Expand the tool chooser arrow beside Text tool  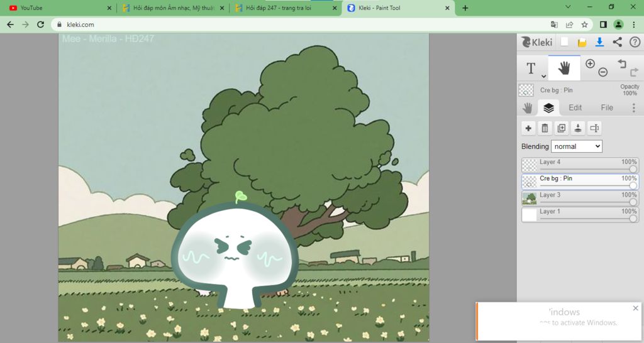(x=543, y=76)
